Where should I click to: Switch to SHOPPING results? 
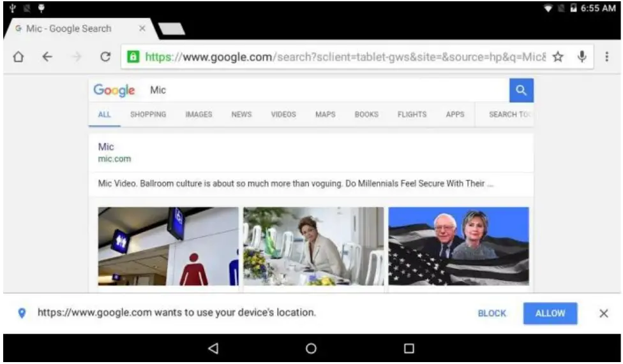click(148, 114)
